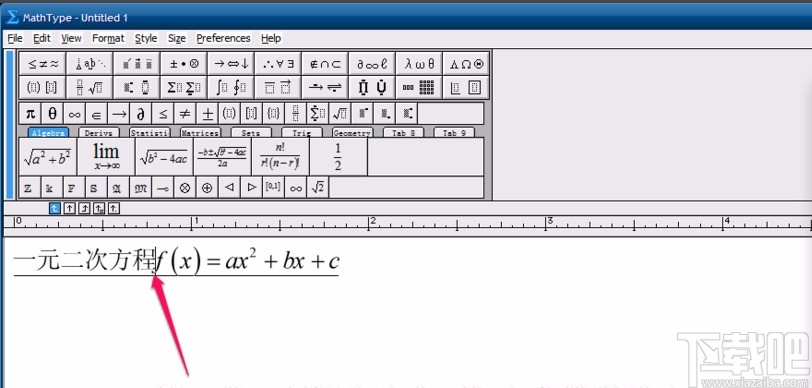Insert the left-pointing triangle symbol
Image resolution: width=812 pixels, height=388 pixels.
click(x=229, y=188)
